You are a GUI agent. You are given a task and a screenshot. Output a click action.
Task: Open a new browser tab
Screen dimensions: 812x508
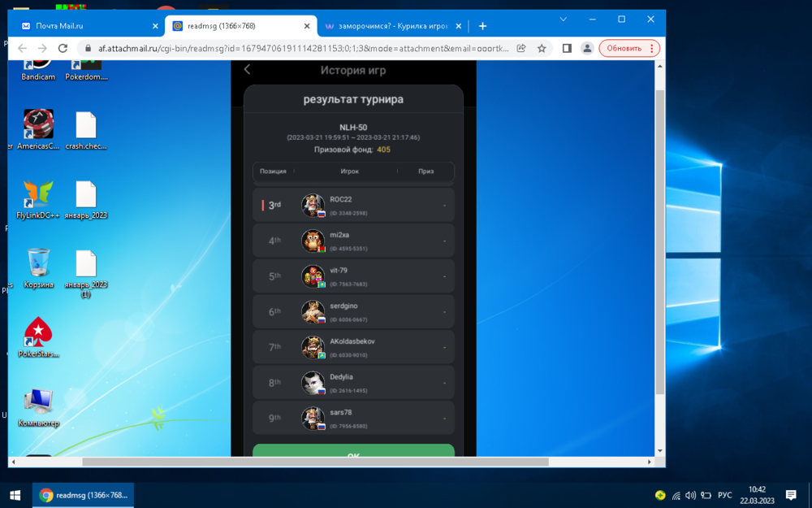pyautogui.click(x=482, y=26)
